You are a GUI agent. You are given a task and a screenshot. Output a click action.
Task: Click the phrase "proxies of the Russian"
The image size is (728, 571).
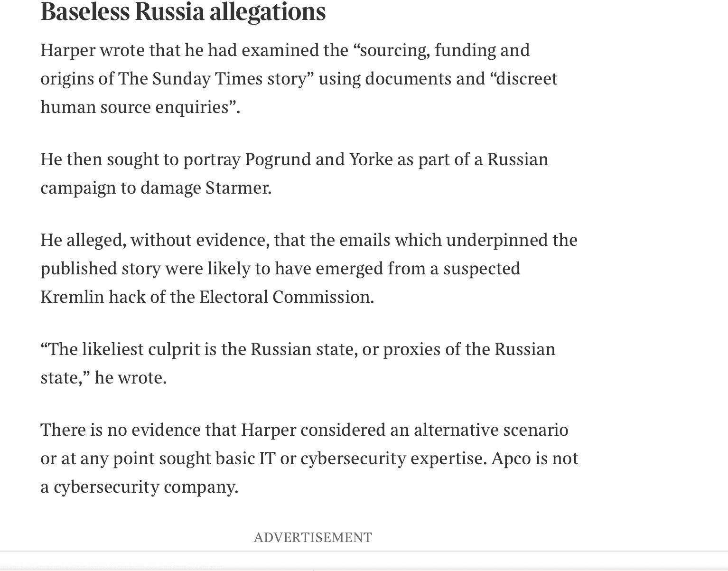click(469, 349)
